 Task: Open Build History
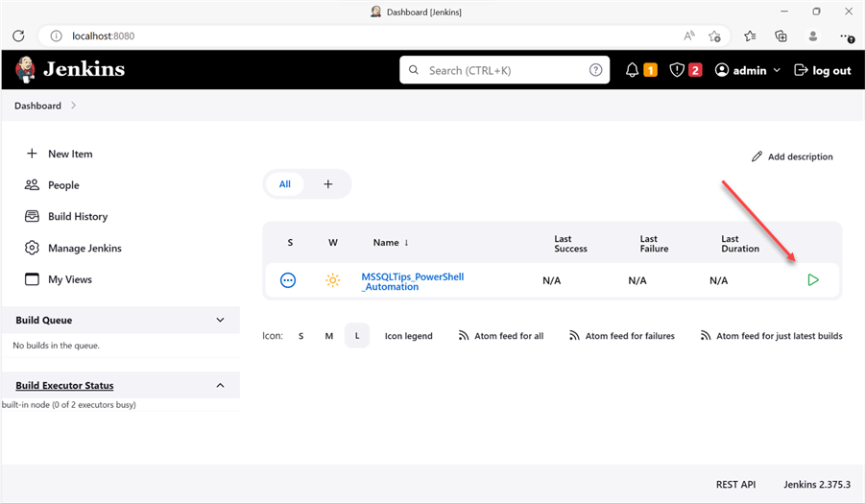pyautogui.click(x=66, y=217)
